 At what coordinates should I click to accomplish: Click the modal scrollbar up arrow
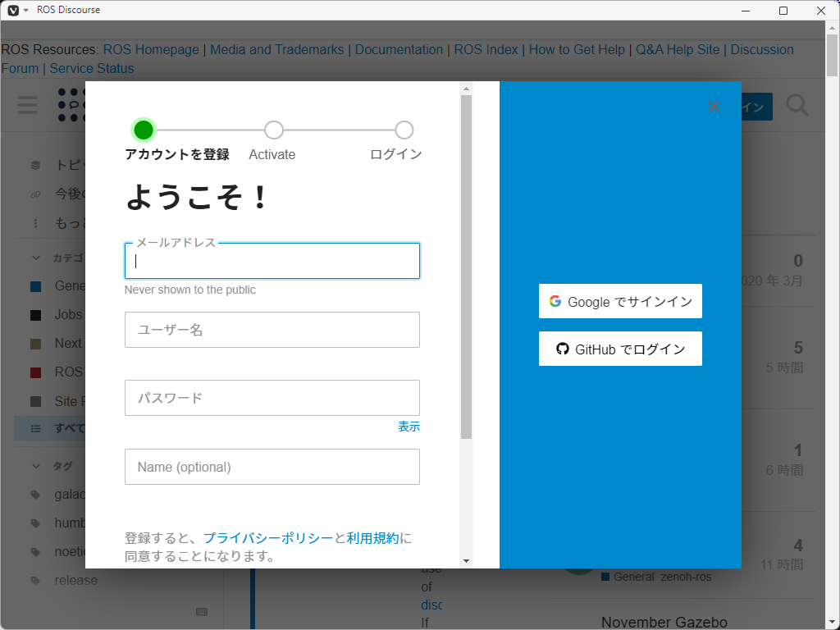pos(466,89)
